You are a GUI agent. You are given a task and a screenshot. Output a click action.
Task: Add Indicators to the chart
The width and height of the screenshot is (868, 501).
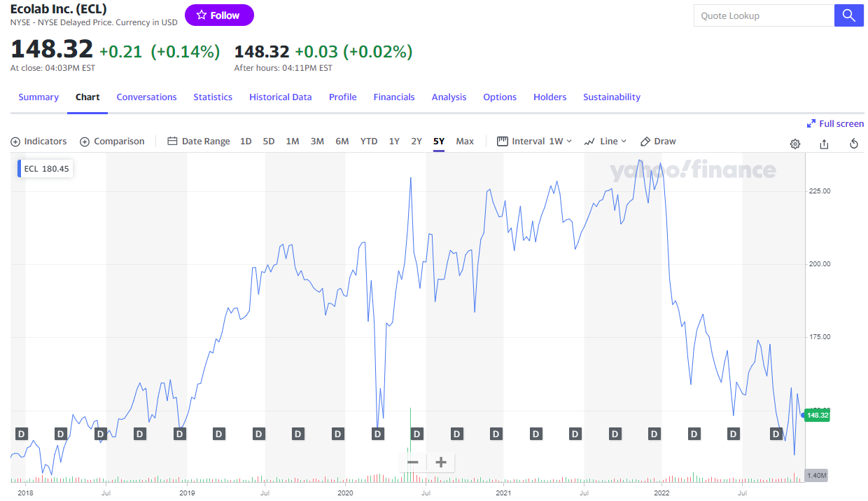38,142
